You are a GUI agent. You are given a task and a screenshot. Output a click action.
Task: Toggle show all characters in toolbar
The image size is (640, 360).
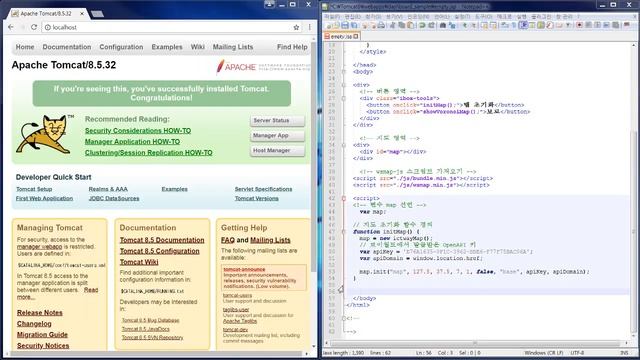514,25
